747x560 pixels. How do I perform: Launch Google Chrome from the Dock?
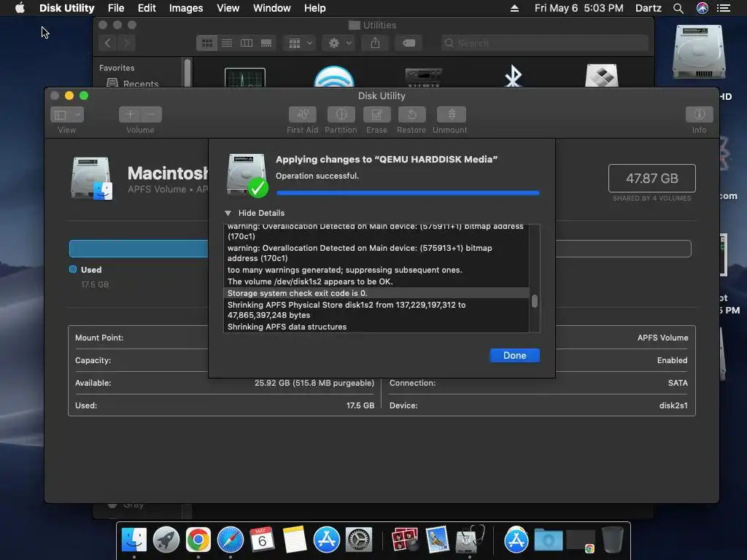[198, 540]
